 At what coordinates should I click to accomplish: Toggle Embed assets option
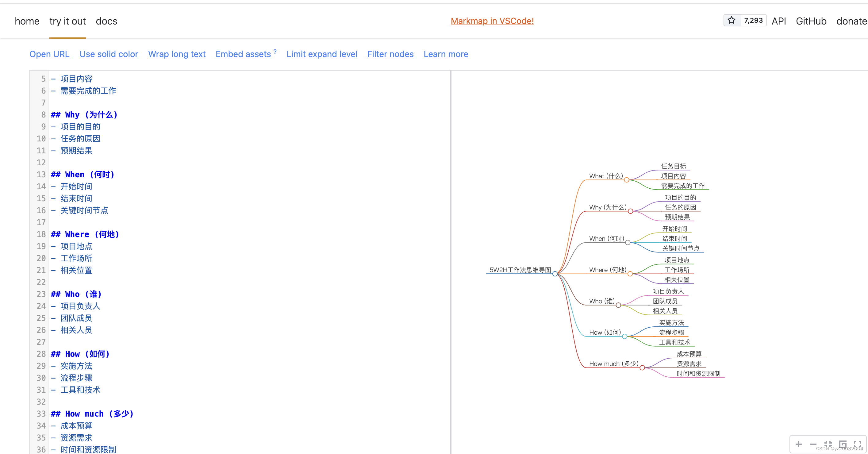243,54
